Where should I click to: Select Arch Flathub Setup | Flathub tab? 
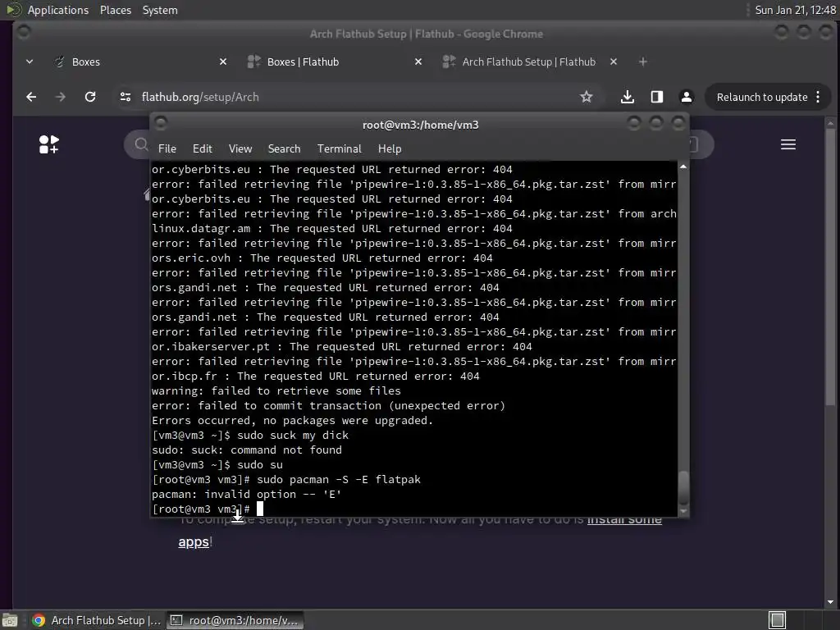tap(530, 62)
